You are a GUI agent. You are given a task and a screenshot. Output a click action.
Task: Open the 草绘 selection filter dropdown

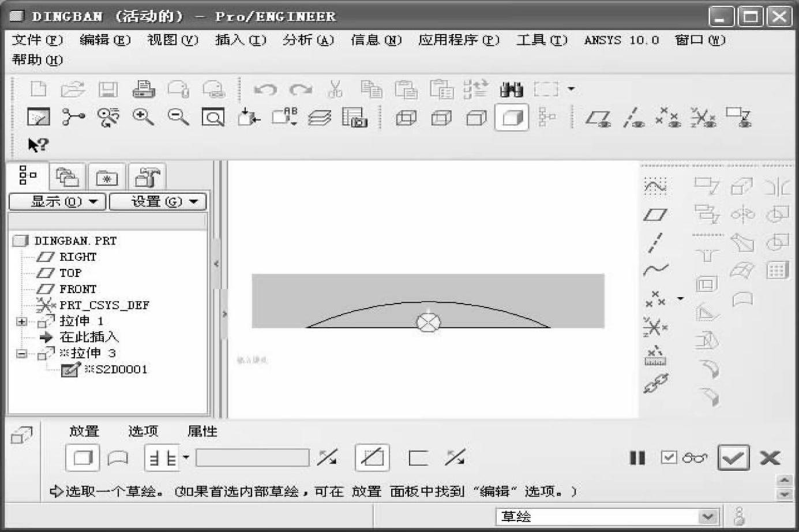click(x=708, y=516)
